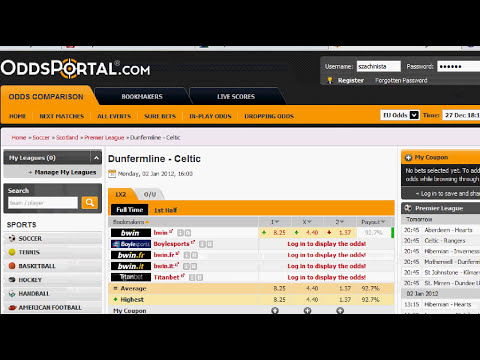Click Manage My Leagues link
Viewport: 480px width, 360px height.
click(65, 172)
